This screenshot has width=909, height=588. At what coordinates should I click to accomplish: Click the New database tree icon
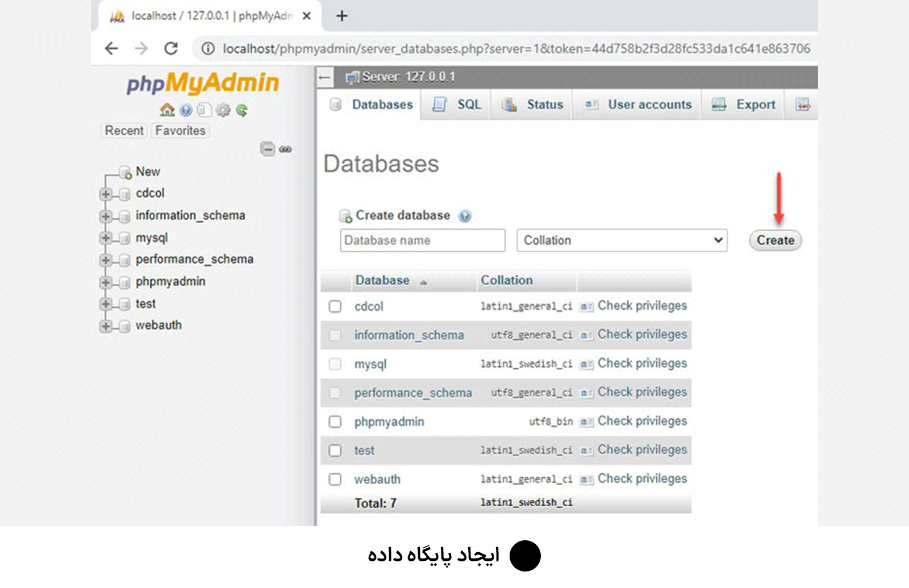pos(125,172)
